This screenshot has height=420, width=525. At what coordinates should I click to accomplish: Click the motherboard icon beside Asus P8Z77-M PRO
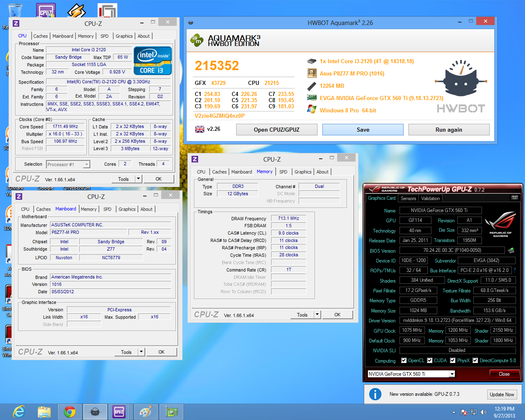coord(312,73)
